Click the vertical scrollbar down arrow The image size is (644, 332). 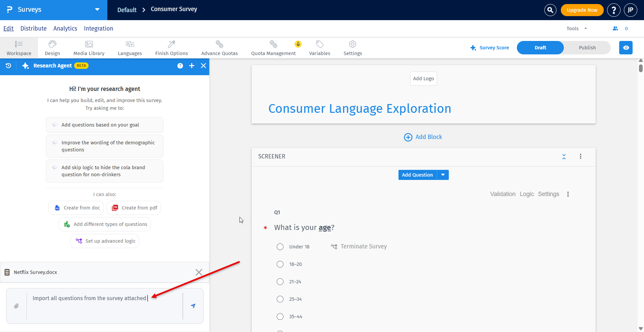pos(641,329)
